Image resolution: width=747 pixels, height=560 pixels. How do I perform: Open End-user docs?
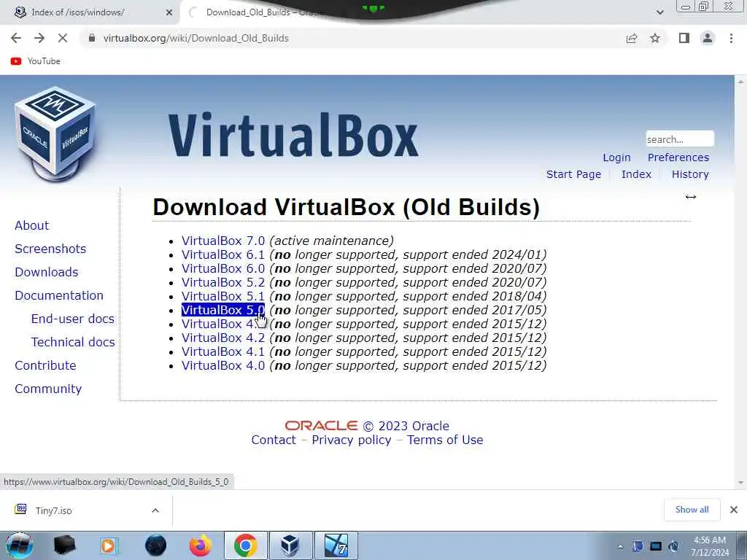73,319
